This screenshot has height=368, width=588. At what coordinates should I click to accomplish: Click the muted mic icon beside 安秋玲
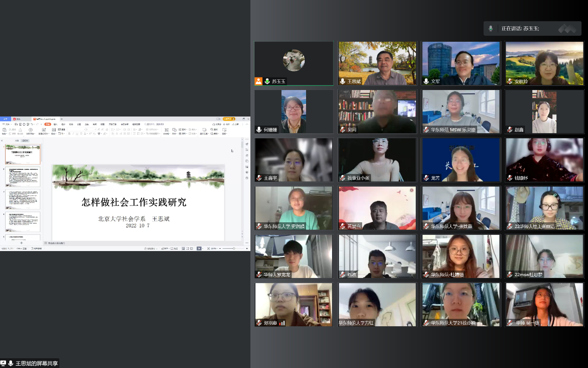coord(510,81)
